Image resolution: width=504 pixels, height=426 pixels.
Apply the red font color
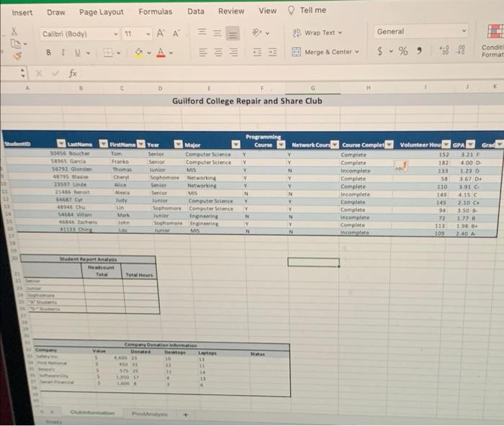point(161,53)
